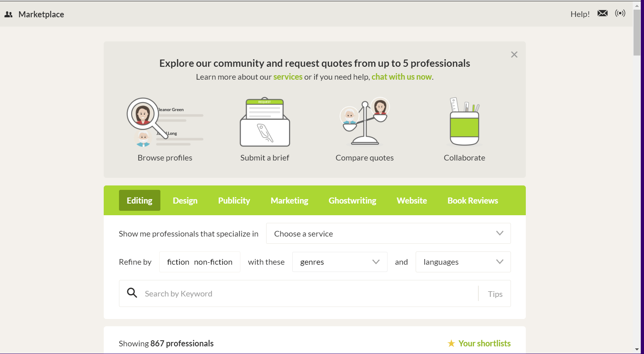Click the Collaborate label
The height and width of the screenshot is (354, 644).
click(x=464, y=158)
